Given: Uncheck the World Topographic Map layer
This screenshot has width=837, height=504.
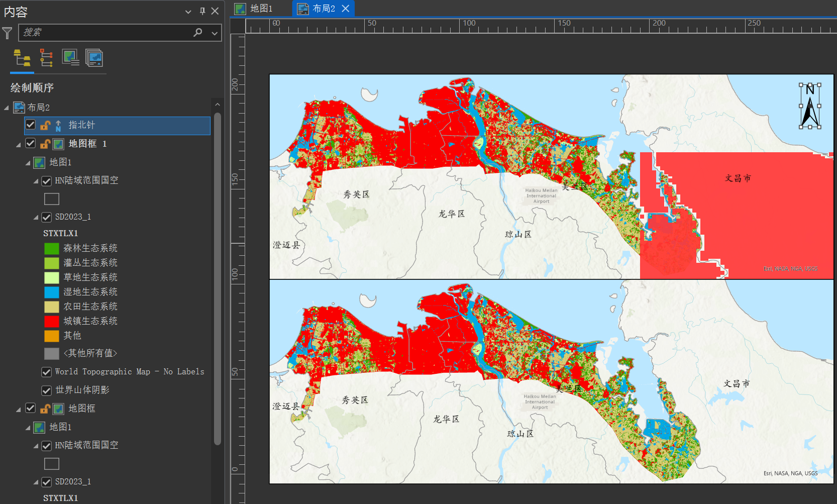Looking at the screenshot, I should click(46, 372).
